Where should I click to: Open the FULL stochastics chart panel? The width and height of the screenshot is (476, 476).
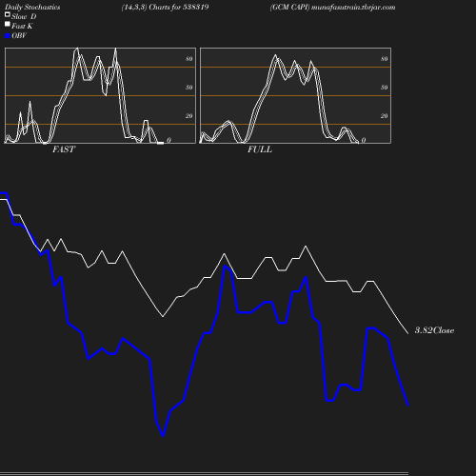pos(295,95)
